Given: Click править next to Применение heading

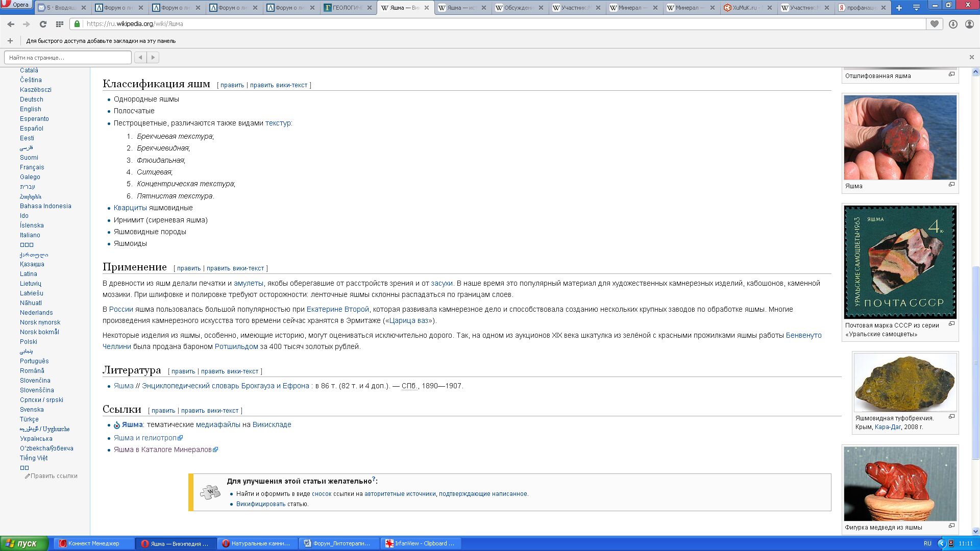Looking at the screenshot, I should [x=189, y=268].
